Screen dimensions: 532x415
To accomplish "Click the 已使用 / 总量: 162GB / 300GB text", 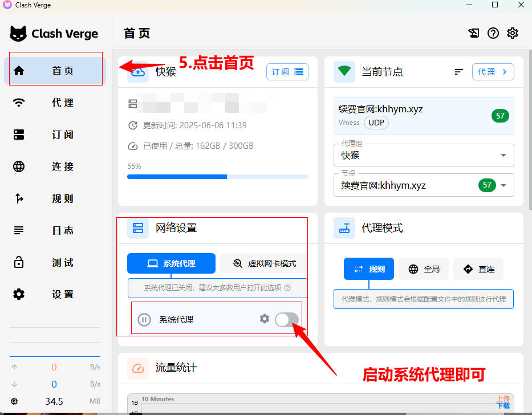I will (x=198, y=147).
